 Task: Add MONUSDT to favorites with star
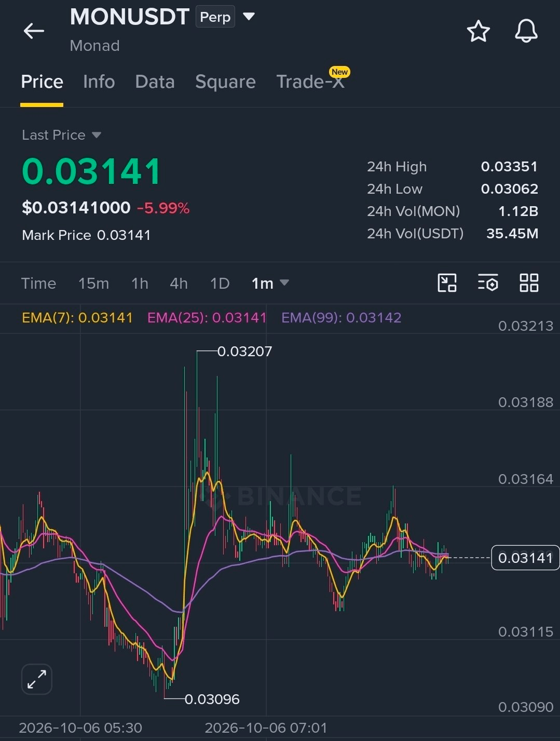click(x=478, y=31)
